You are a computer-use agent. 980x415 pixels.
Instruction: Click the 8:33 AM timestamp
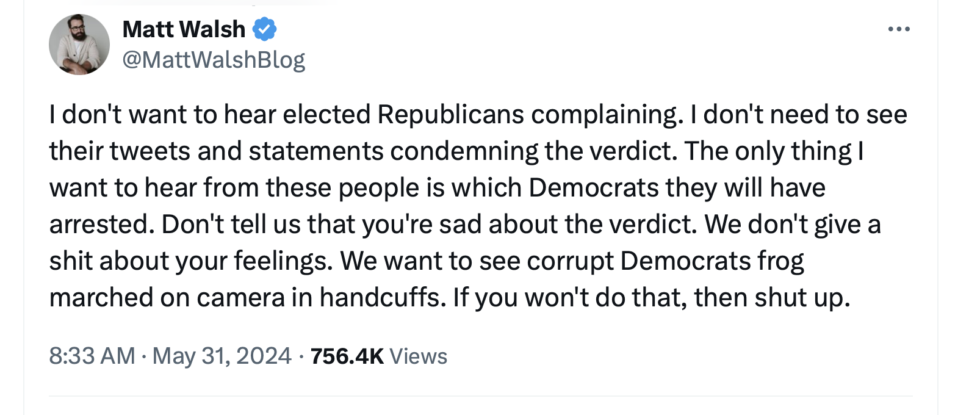[x=92, y=356]
